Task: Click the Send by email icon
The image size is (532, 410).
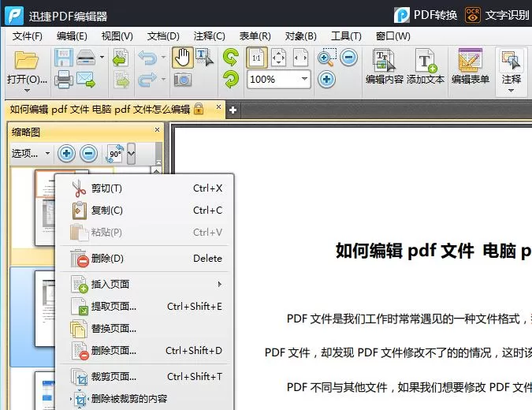Action: [x=85, y=80]
